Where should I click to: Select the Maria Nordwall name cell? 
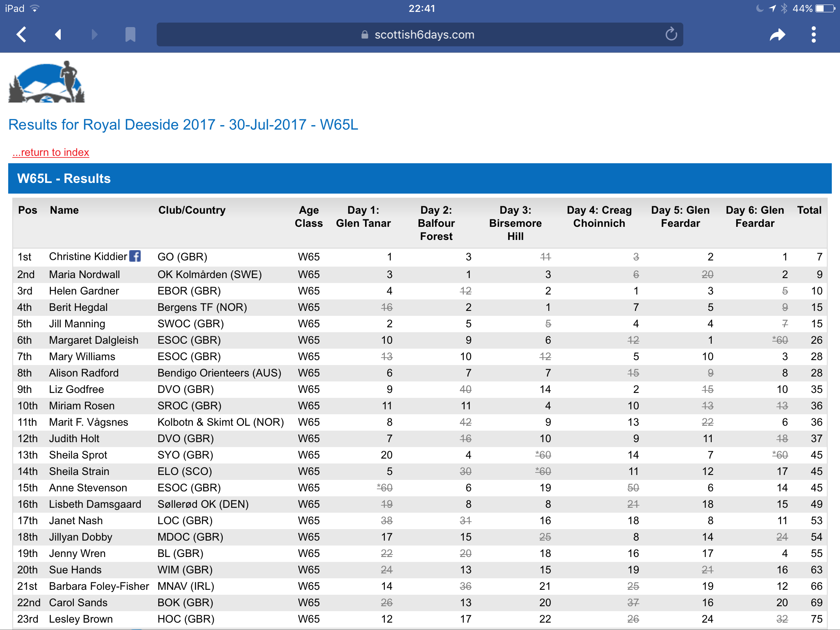(x=84, y=274)
